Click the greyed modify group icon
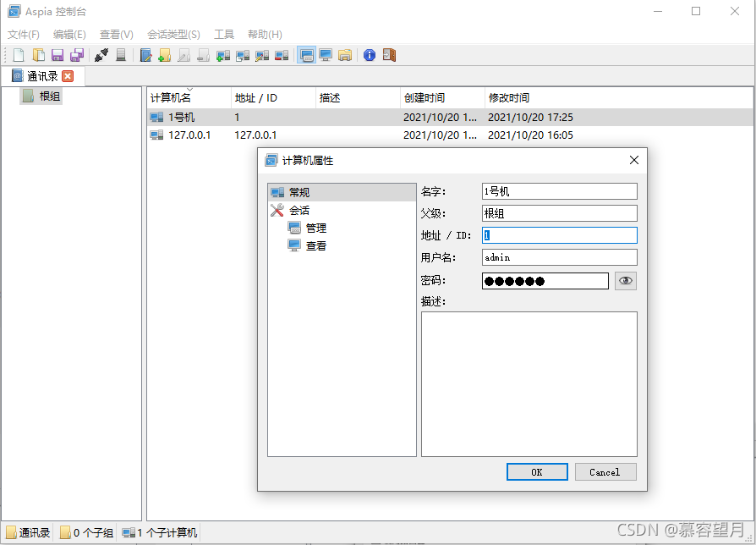This screenshot has width=756, height=545. [x=184, y=56]
